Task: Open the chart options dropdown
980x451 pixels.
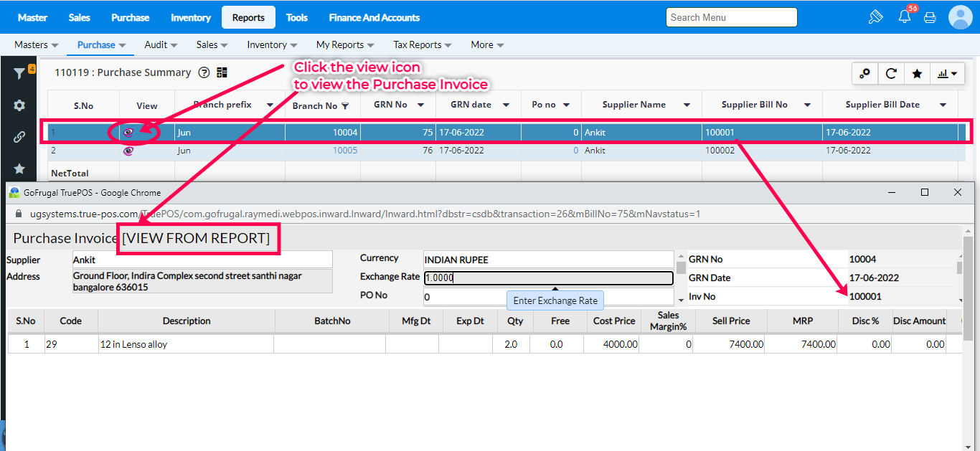Action: click(x=947, y=73)
